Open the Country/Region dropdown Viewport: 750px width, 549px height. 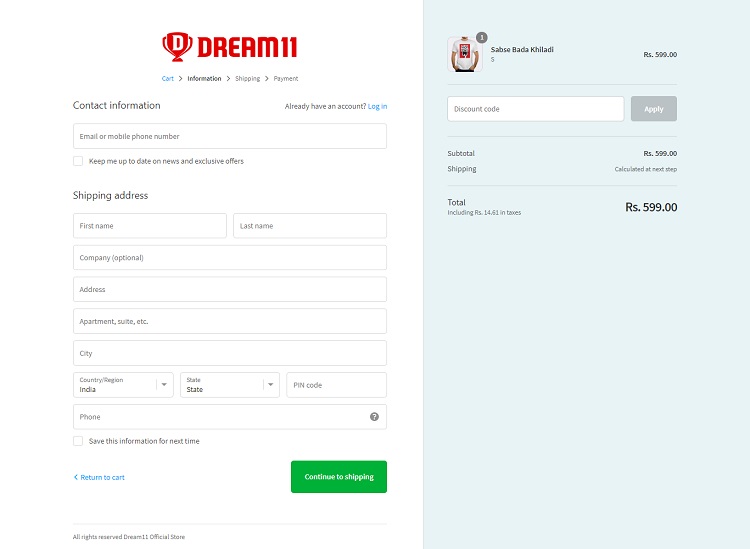coord(123,385)
